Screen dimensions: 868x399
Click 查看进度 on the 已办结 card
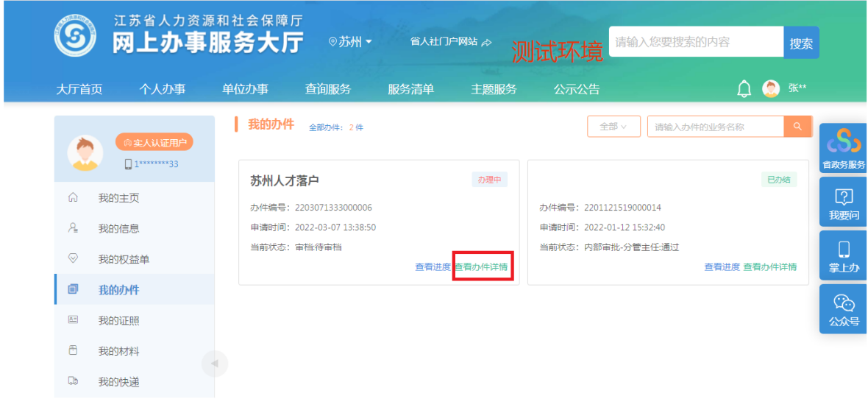pyautogui.click(x=722, y=267)
